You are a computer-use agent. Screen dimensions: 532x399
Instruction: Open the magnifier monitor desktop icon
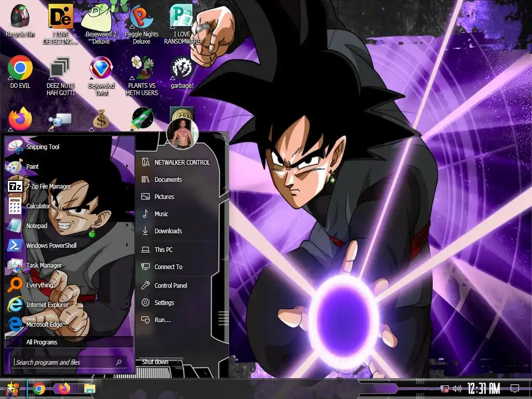(x=60, y=121)
